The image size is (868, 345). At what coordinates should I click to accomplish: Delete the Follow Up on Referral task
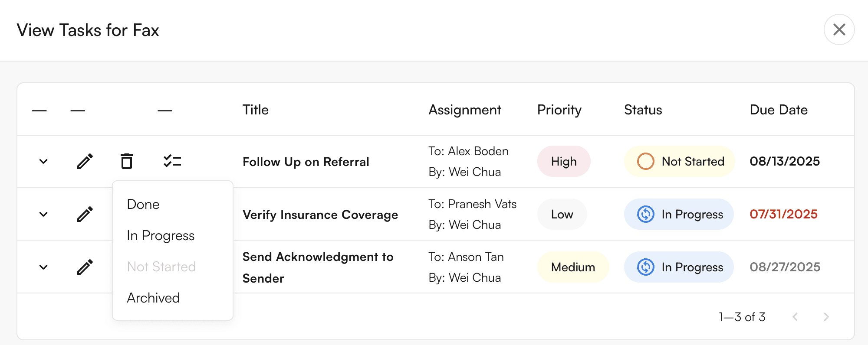[x=127, y=161]
